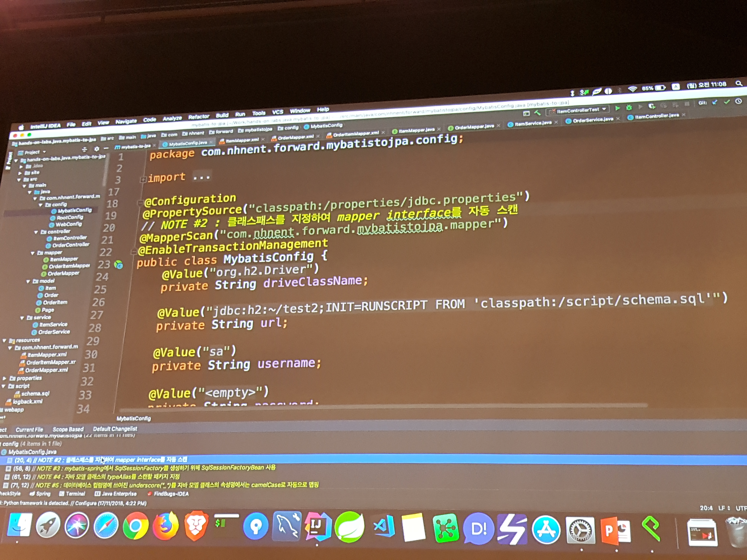
Task: Open System Preferences from the dock
Action: pyautogui.click(x=580, y=530)
